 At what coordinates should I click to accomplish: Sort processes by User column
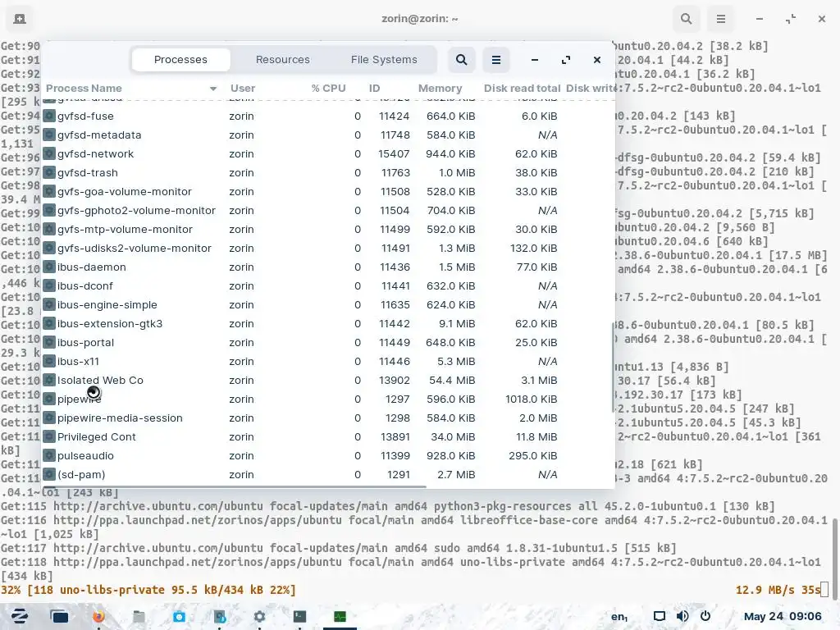(243, 89)
